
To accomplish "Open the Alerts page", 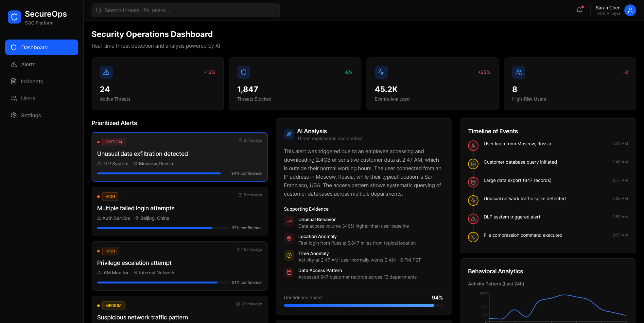I will pos(42,64).
